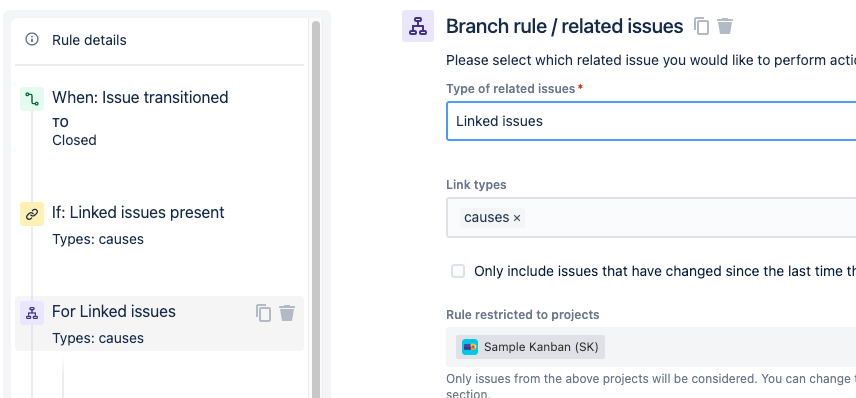Select the For Linked issues branch step
This screenshot has height=398, width=856.
click(159, 323)
